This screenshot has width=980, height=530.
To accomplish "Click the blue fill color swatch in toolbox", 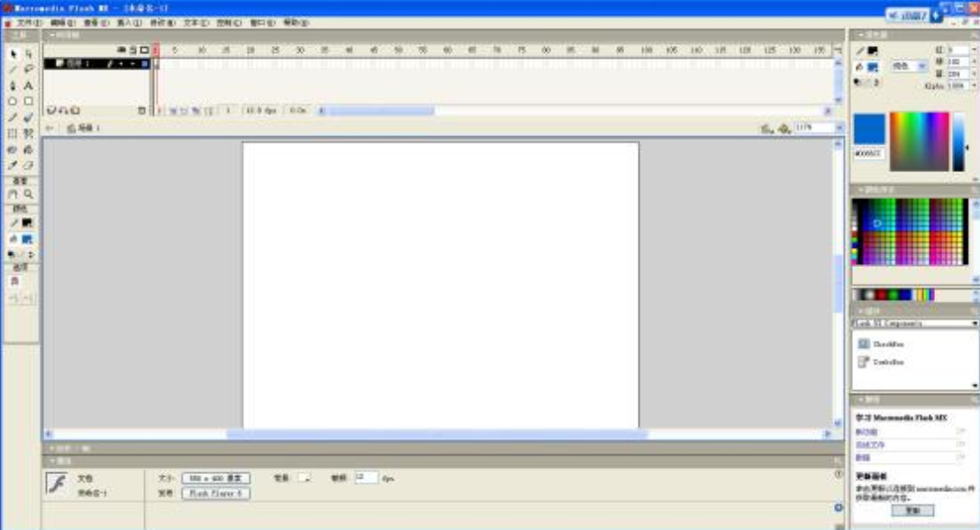I will [28, 239].
